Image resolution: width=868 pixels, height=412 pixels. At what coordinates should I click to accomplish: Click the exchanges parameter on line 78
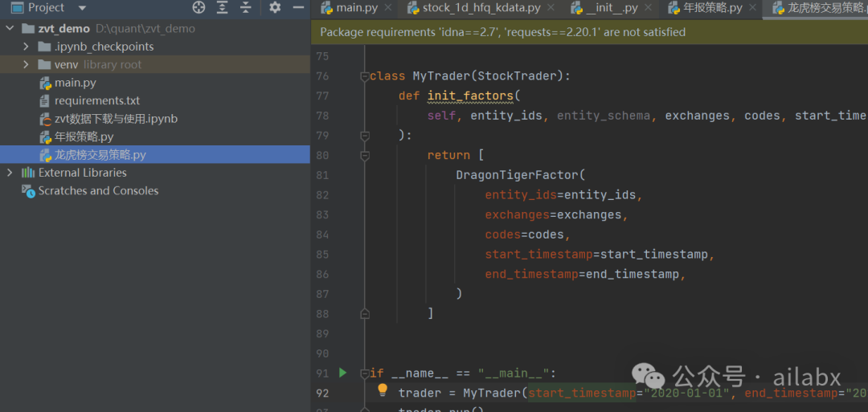click(698, 116)
